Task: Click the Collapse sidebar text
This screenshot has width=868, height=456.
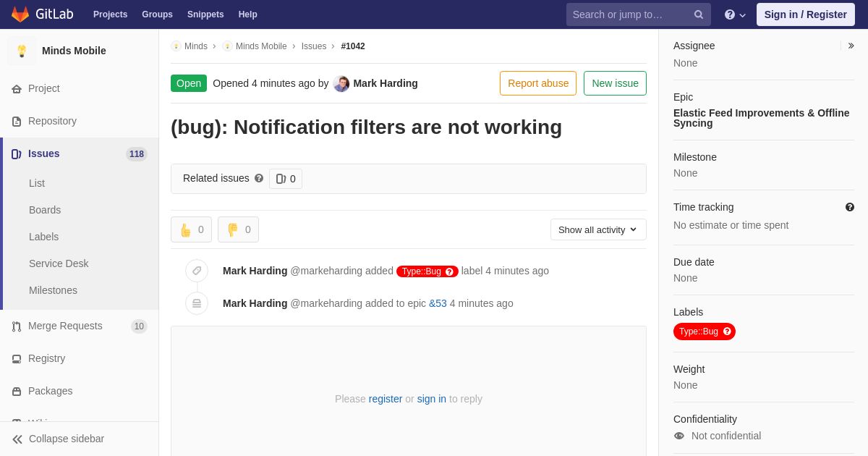Action: tap(67, 439)
